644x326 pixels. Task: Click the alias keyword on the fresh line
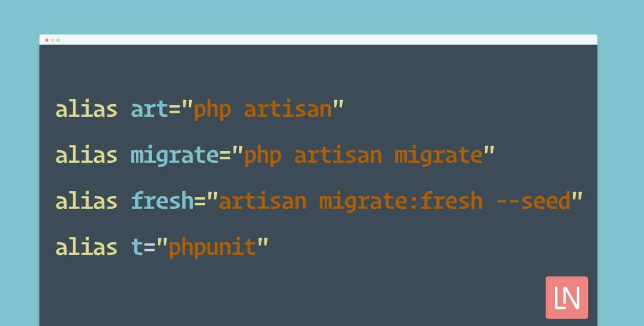(87, 201)
